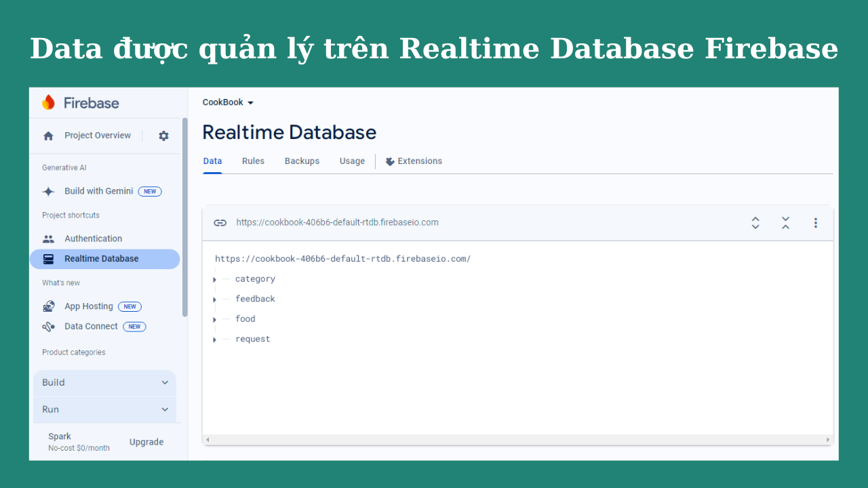Open the Extensions tab
The height and width of the screenshot is (488, 868).
click(x=414, y=161)
